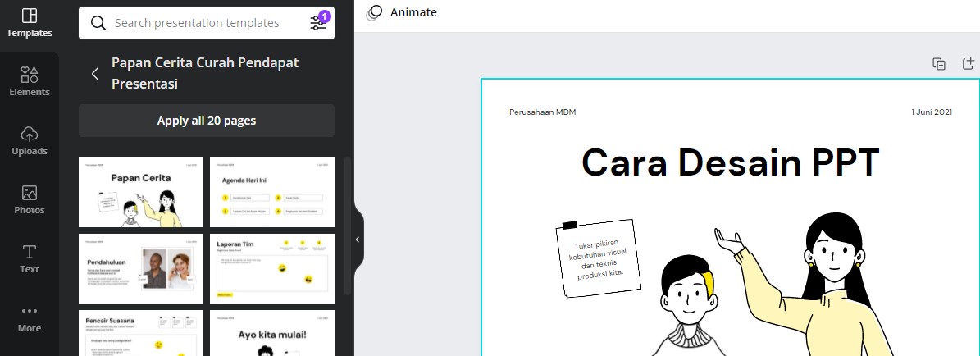Click in the Search presentation templates field
Viewport: 980px width, 356px height.
(x=197, y=23)
